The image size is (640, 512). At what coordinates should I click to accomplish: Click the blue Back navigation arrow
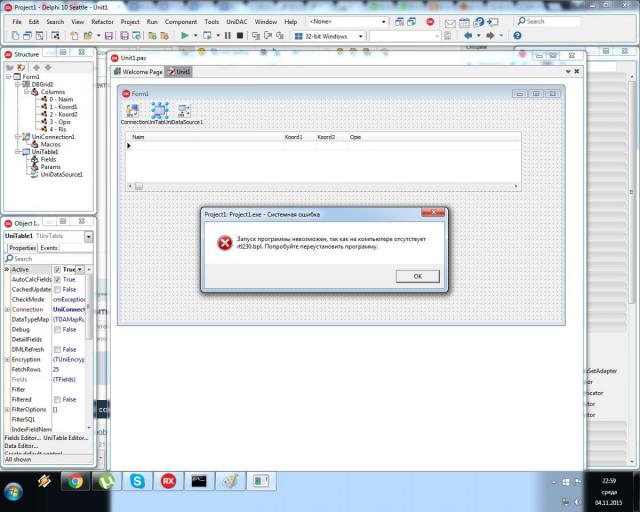[468, 36]
